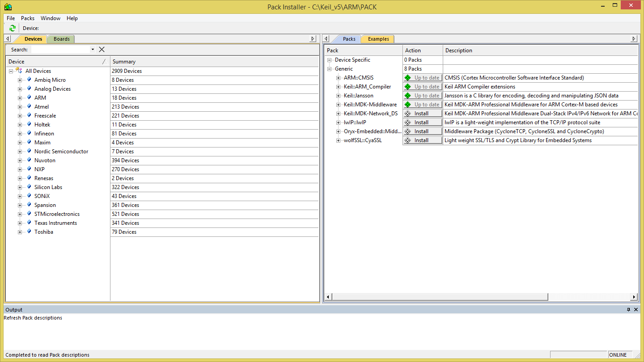Select the Renesas vendor row
Screen dimensions: 644x362
coord(44,178)
